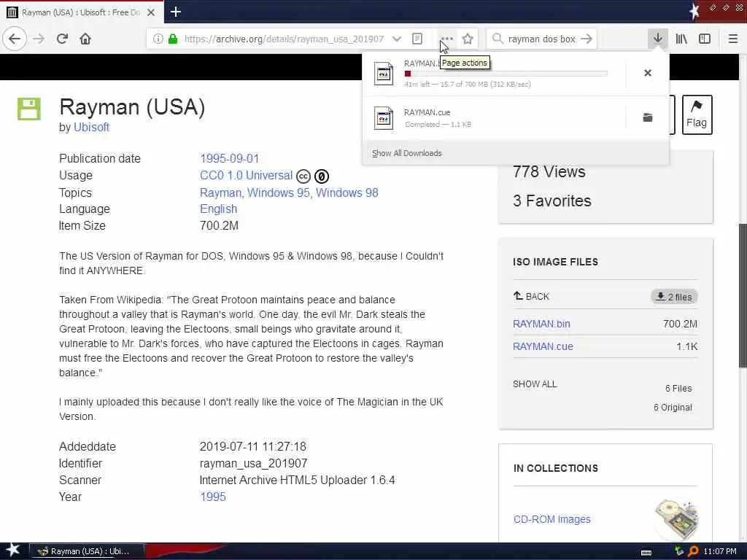Focus the 'rayman dos box' search field
Screen dimensions: 747x560
click(x=542, y=39)
